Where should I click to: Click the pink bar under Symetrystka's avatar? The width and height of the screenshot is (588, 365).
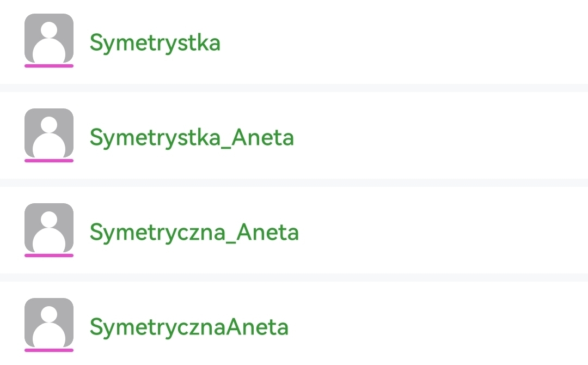pos(49,66)
